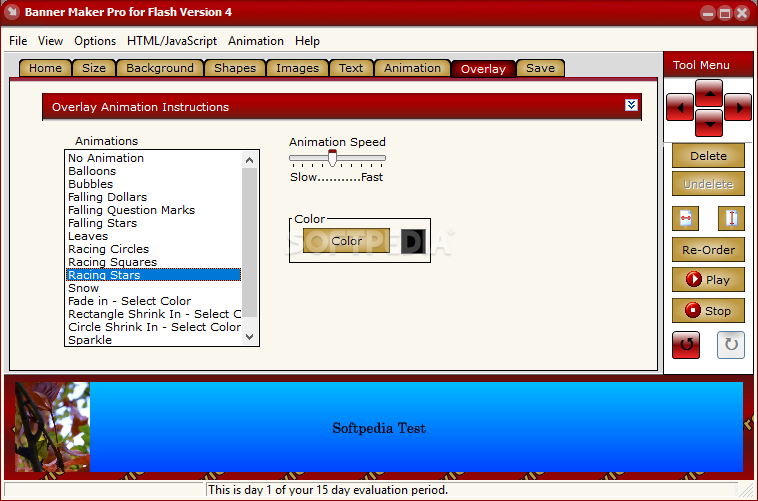Switch to the Size tab
Image resolution: width=758 pixels, height=501 pixels.
click(x=94, y=68)
